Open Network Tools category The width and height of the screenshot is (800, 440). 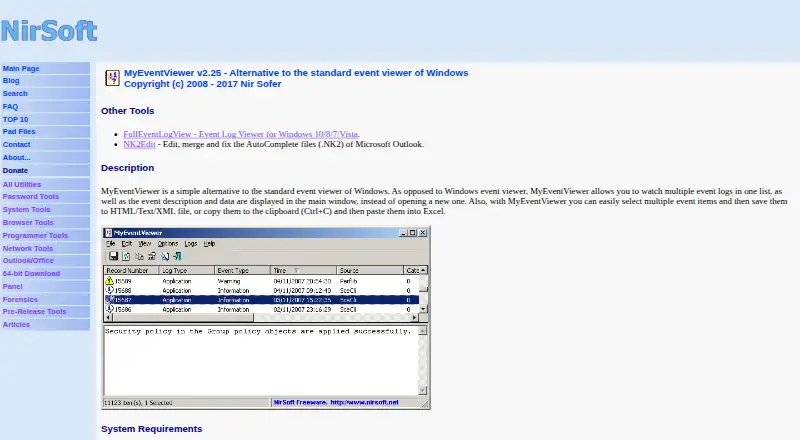coord(28,249)
